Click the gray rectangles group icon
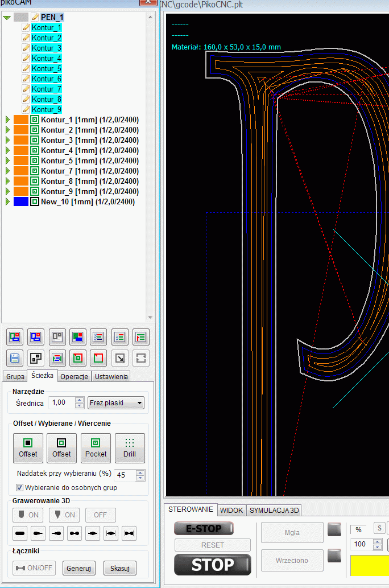The width and height of the screenshot is (389, 588). pyautogui.click(x=57, y=337)
